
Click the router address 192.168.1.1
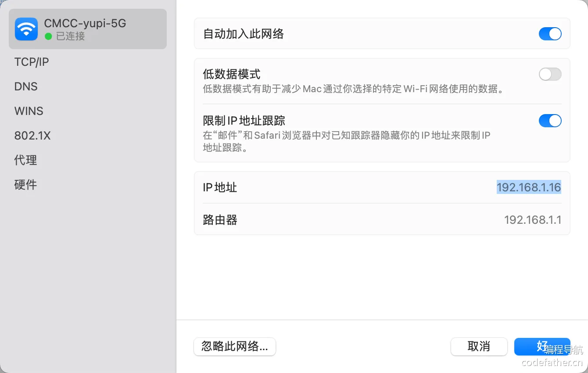point(533,219)
